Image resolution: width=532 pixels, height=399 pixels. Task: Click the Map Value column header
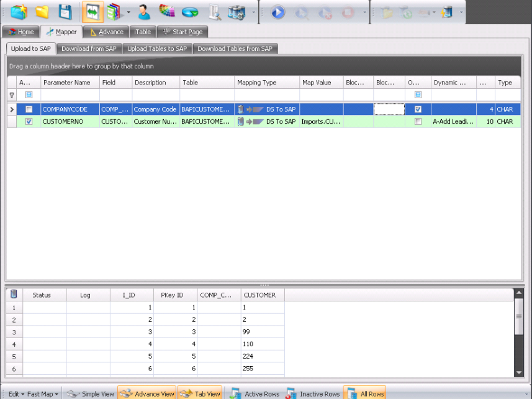tap(322, 83)
